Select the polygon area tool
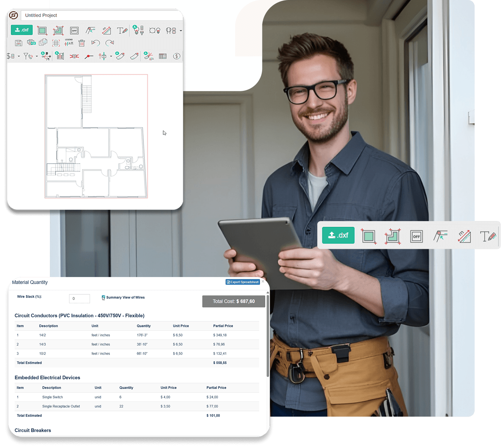 click(x=58, y=30)
